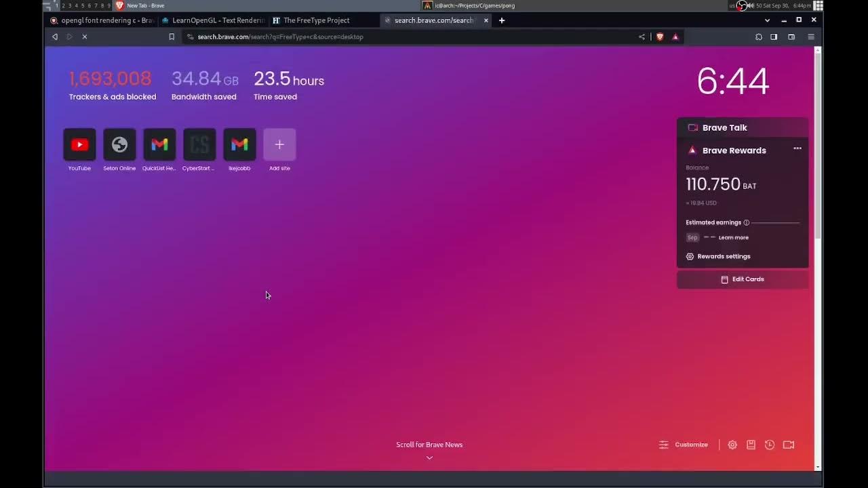Go back with the browser back arrow
868x488 pixels.
point(55,37)
